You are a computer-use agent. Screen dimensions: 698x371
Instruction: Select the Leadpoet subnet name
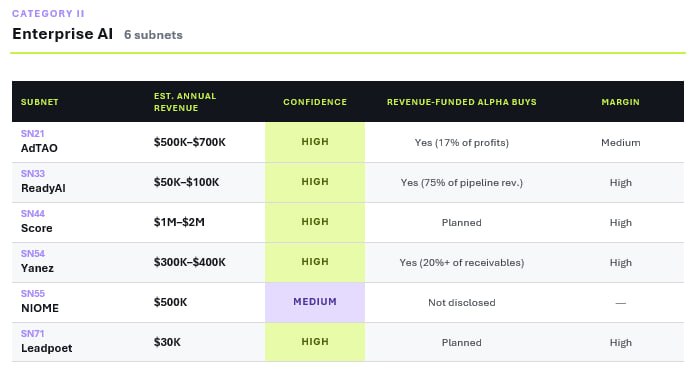[x=47, y=348]
